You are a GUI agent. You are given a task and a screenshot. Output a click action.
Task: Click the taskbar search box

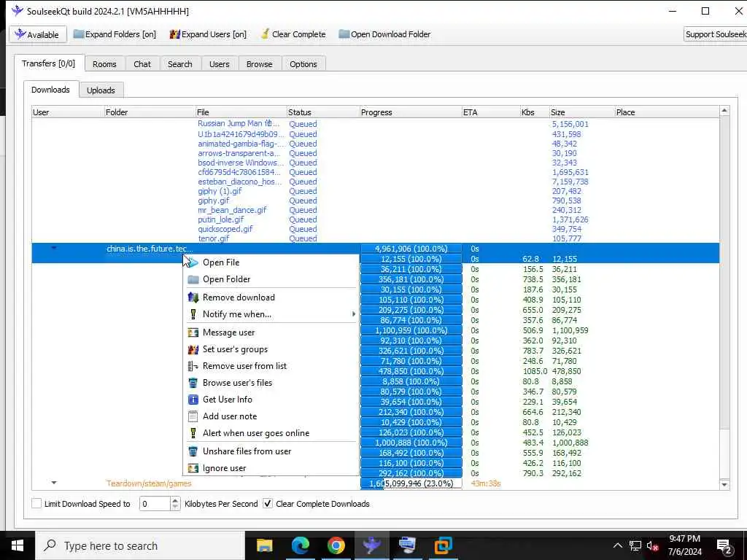coord(140,545)
